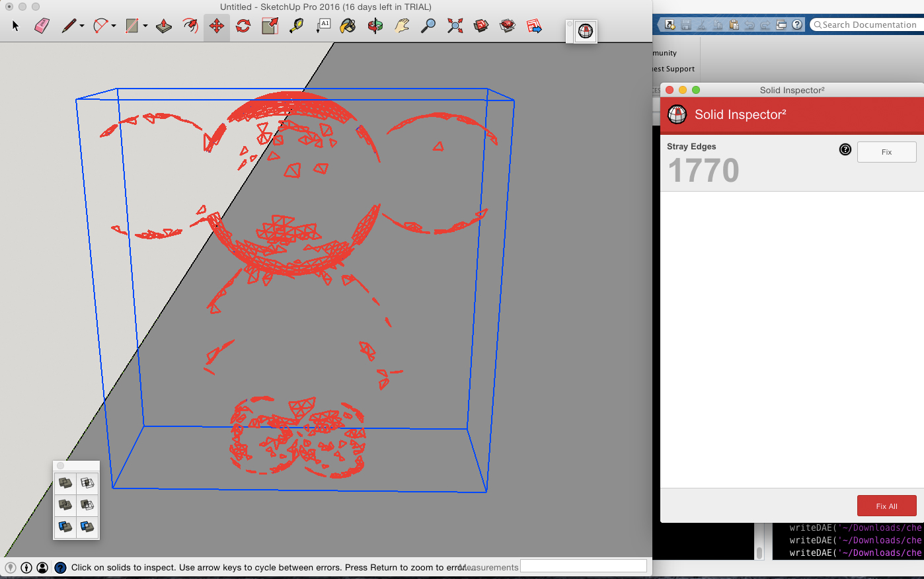Open the Stray Edges help question mark
Screen dimensions: 924x579
pyautogui.click(x=845, y=149)
